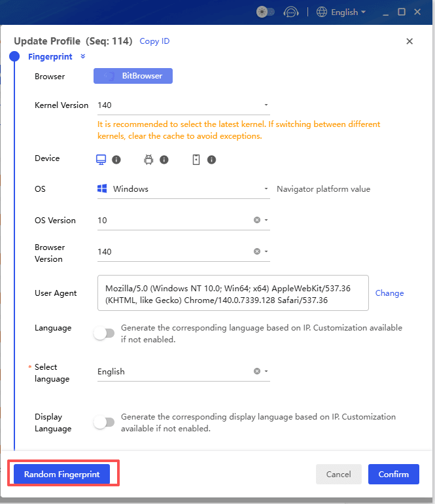Click inside the User Agent text box
This screenshot has height=504, width=435.
pos(233,293)
